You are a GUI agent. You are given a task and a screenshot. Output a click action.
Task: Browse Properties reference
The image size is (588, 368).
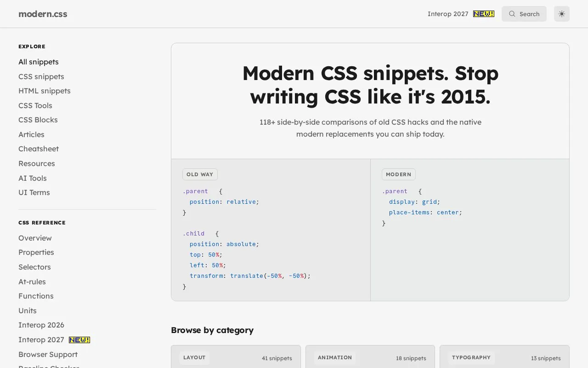click(x=36, y=252)
